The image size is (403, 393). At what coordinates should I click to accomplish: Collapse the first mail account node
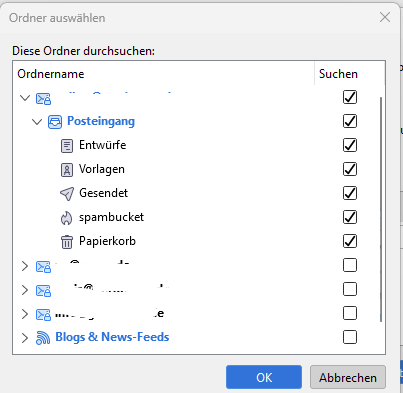point(25,98)
